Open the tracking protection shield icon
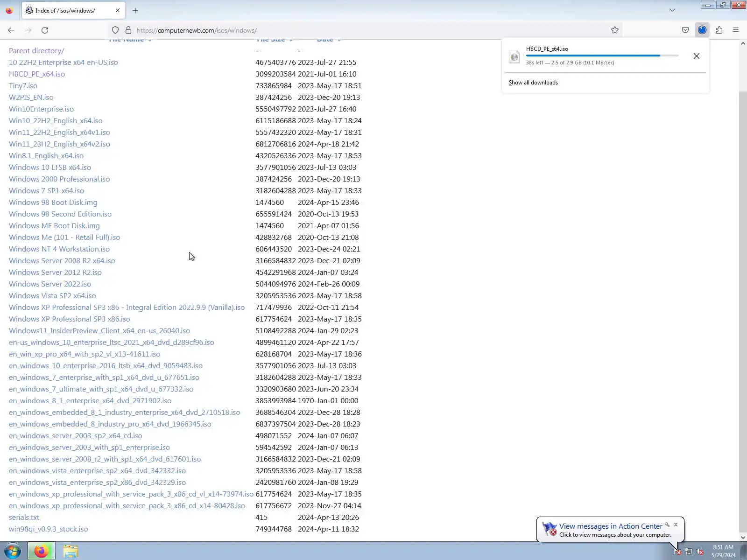The height and width of the screenshot is (560, 747). point(115,30)
